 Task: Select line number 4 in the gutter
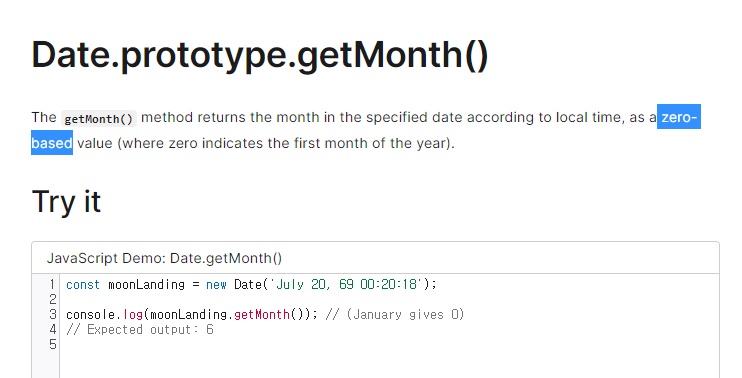point(53,330)
